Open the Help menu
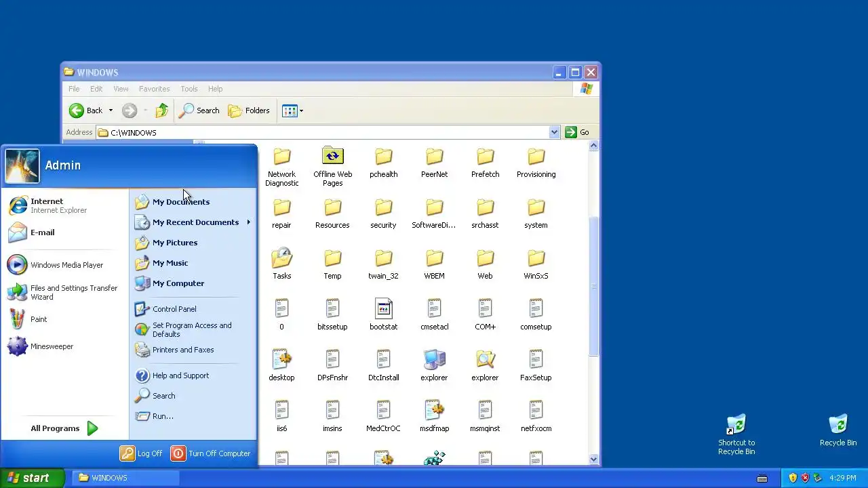The image size is (868, 488). pos(215,89)
